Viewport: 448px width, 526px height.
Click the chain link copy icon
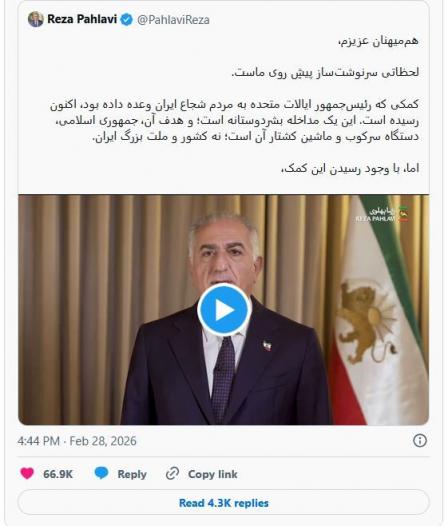tap(172, 473)
